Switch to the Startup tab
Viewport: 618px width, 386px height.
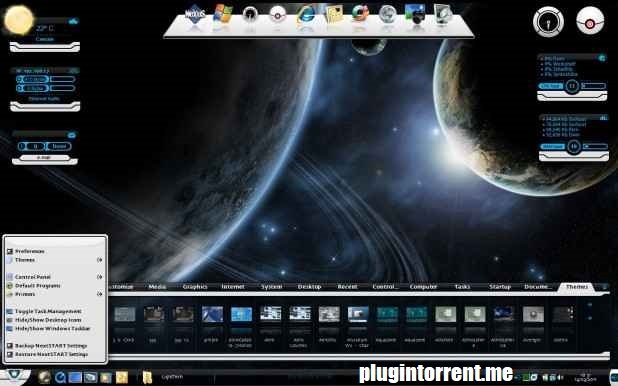click(500, 287)
